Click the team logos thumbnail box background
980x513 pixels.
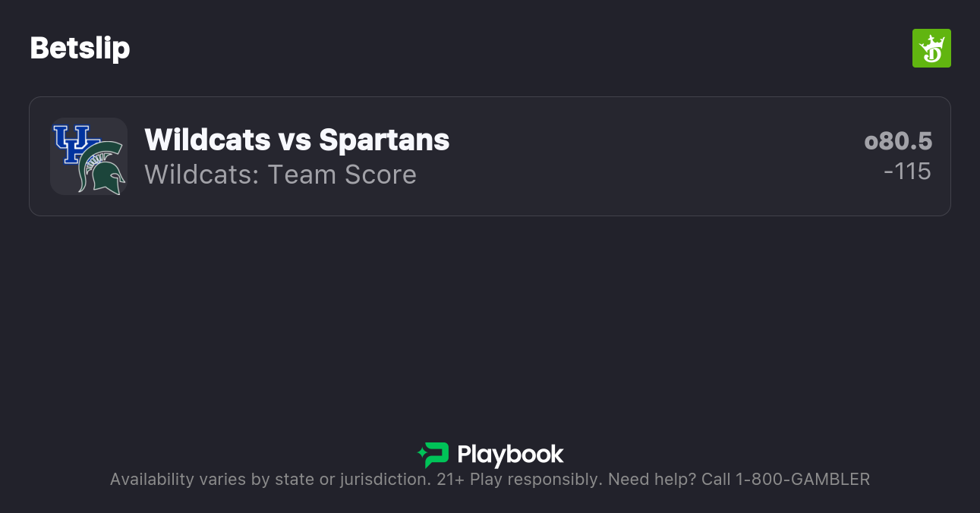pyautogui.click(x=62, y=182)
